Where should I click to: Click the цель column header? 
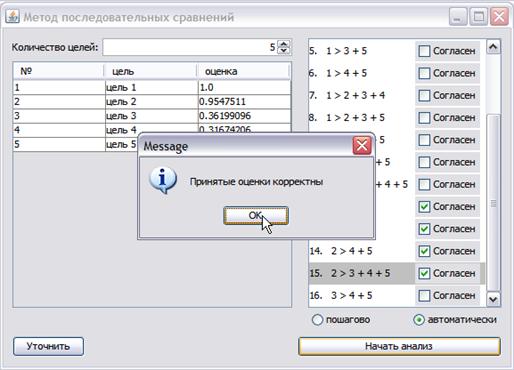pos(151,71)
